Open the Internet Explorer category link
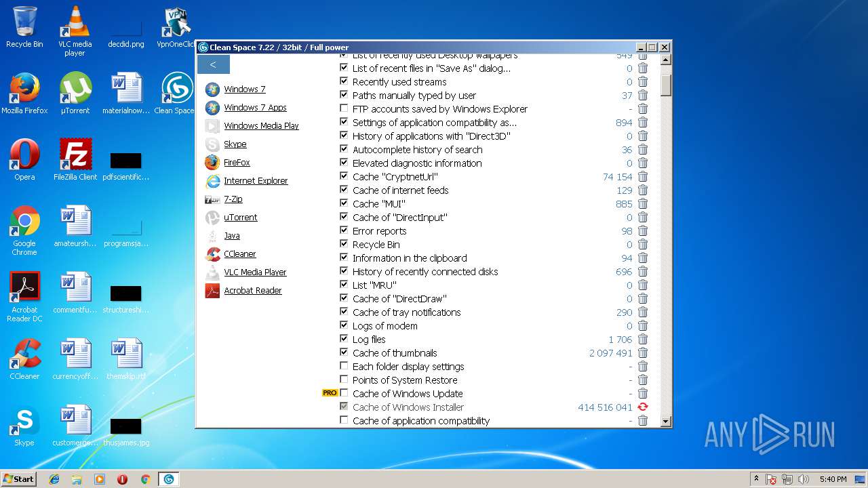This screenshot has height=488, width=868. (x=256, y=181)
